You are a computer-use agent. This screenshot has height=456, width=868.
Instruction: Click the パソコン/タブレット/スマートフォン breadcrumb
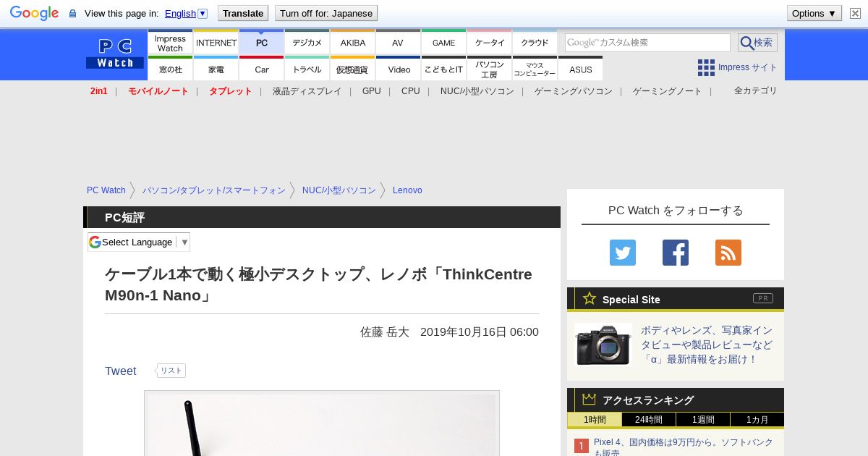tap(214, 190)
